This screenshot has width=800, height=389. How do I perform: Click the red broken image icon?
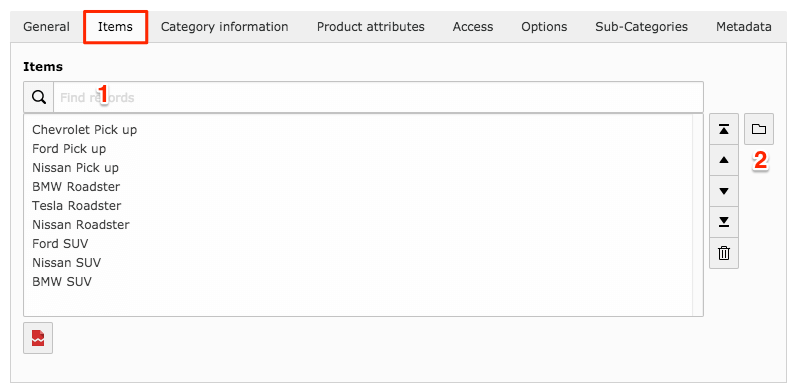coord(38,338)
